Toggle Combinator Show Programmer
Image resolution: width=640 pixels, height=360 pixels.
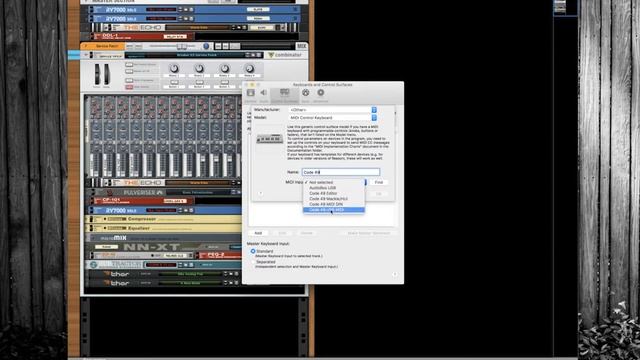(129, 80)
